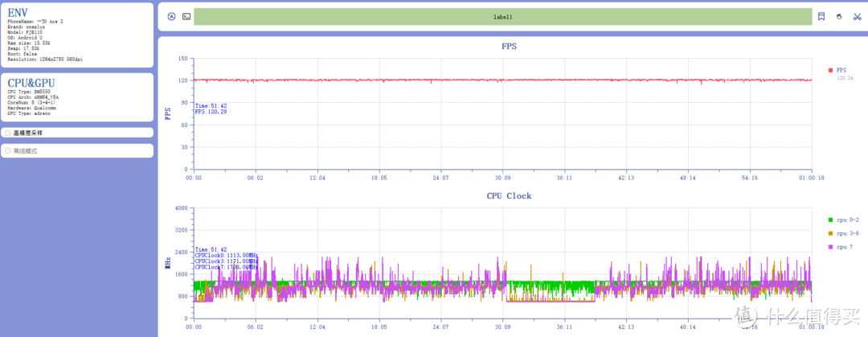Click the hand pan tool icon
The height and width of the screenshot is (337, 868).
click(x=839, y=17)
